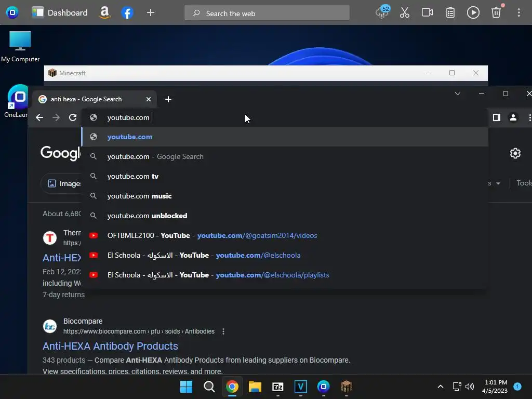Open Chrome profile icon

click(x=513, y=117)
